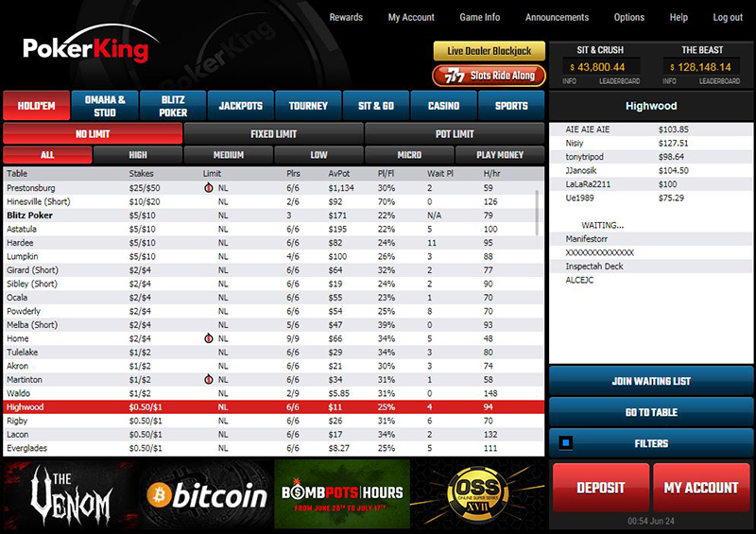Image resolution: width=756 pixels, height=534 pixels.
Task: Select player tonytripod in Highwood list
Action: tap(651, 157)
